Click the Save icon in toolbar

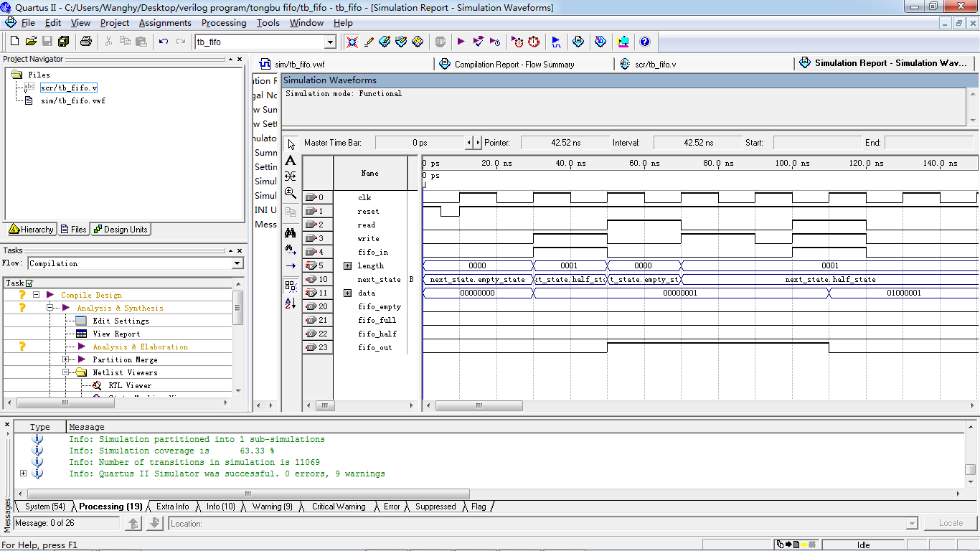[x=47, y=42]
